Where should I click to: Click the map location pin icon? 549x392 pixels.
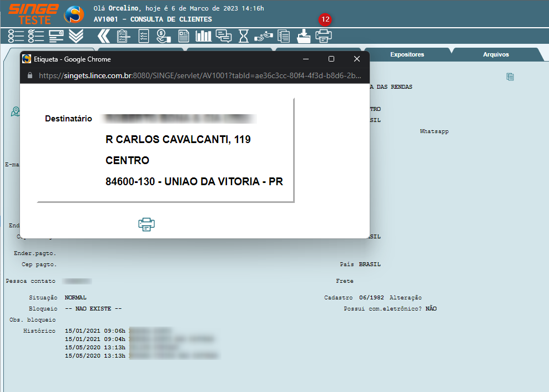[x=16, y=112]
